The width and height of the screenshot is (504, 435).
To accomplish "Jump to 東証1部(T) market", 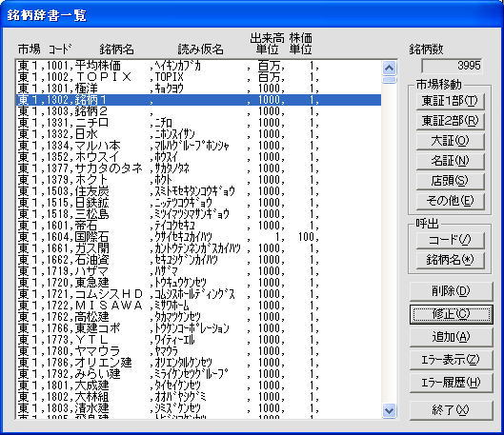I will click(x=450, y=102).
